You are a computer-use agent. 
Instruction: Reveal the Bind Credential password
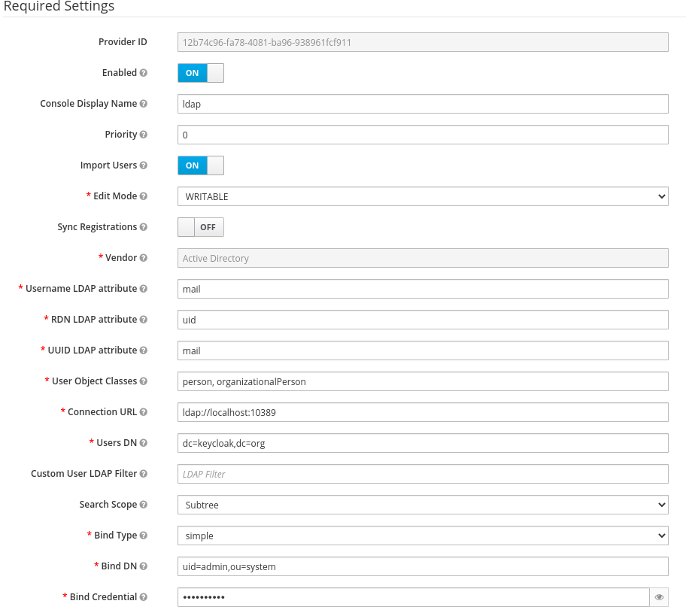(659, 596)
